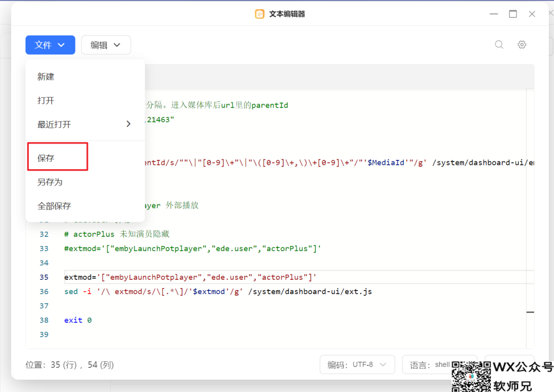
Task: Click the editor vertical scrollbar
Action: 530,219
